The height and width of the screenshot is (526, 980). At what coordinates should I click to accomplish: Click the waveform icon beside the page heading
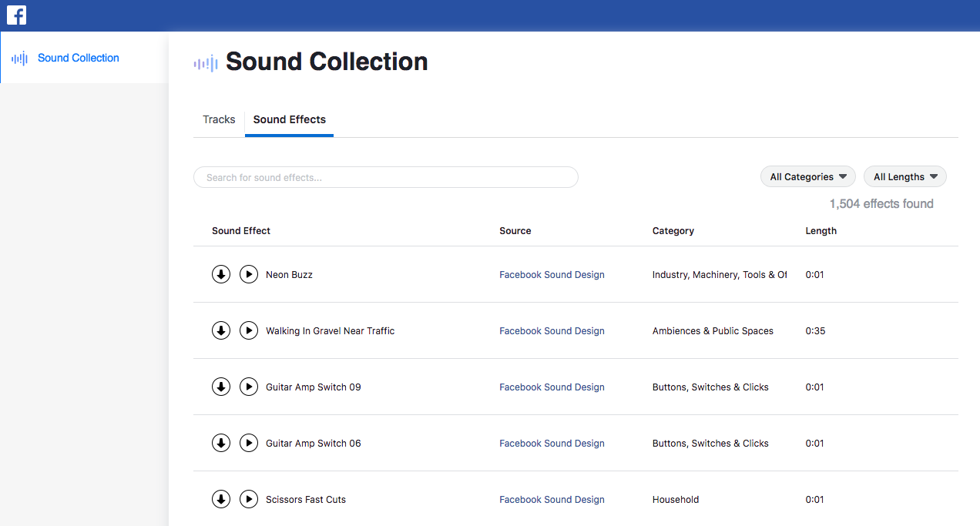tap(206, 64)
